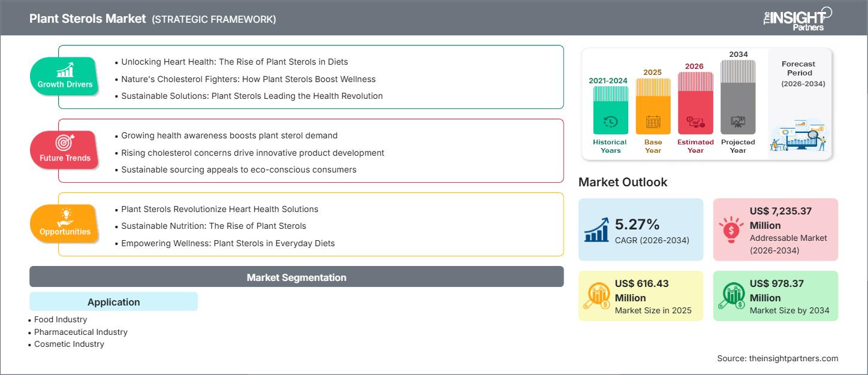Click the Future Trends target icon
This screenshot has width=868, height=375.
(65, 143)
